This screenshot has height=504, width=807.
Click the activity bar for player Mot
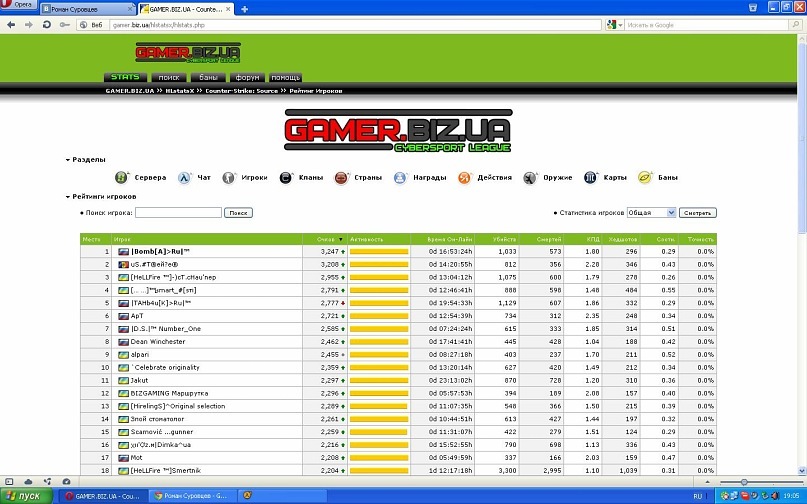pos(379,458)
